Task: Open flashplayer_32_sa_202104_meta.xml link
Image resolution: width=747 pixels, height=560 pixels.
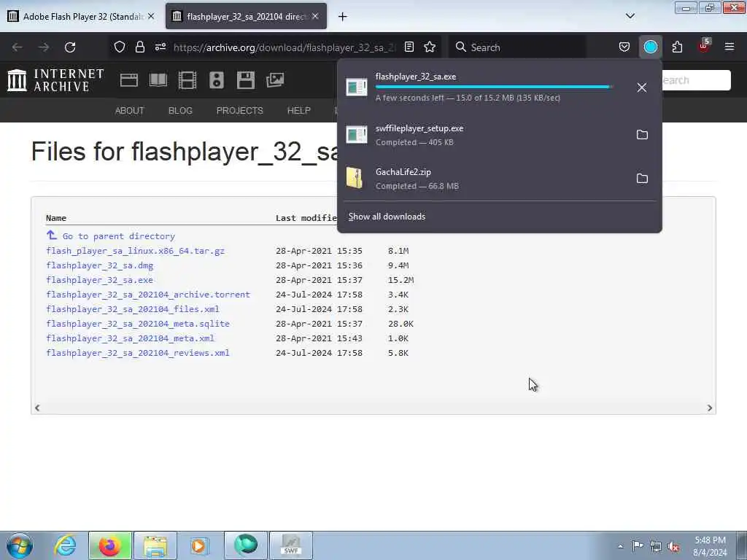Action: (130, 338)
